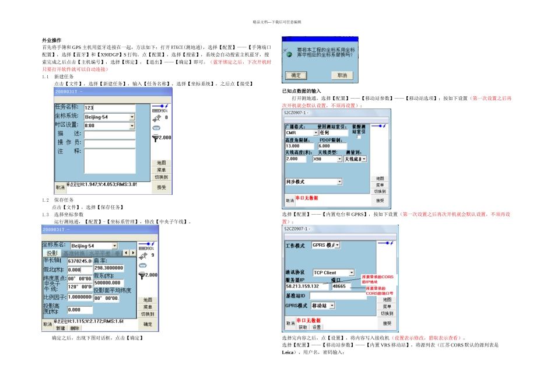Click 确定 in the coordinate replace prompt
Viewport: 554px width, 392px height.
(296, 75)
